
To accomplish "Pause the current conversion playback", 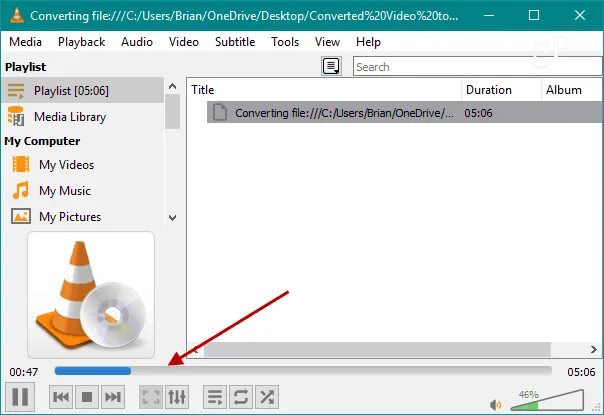I will coord(20,397).
